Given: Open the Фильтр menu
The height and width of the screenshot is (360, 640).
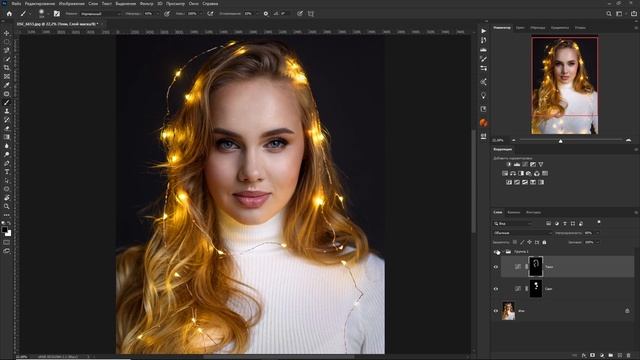Looking at the screenshot, I should click(x=147, y=3).
